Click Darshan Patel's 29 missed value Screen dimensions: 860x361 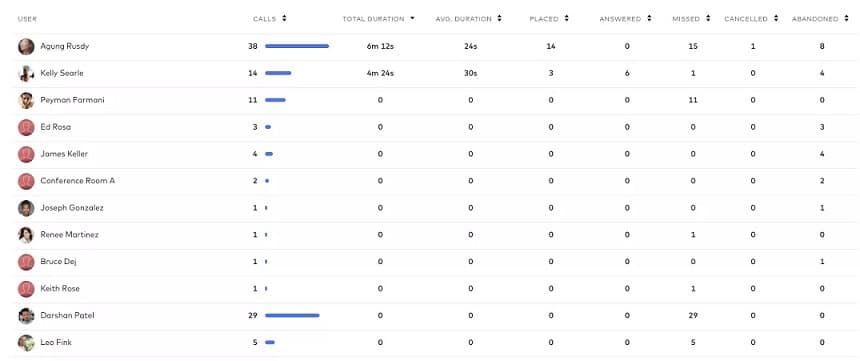pyautogui.click(x=693, y=315)
